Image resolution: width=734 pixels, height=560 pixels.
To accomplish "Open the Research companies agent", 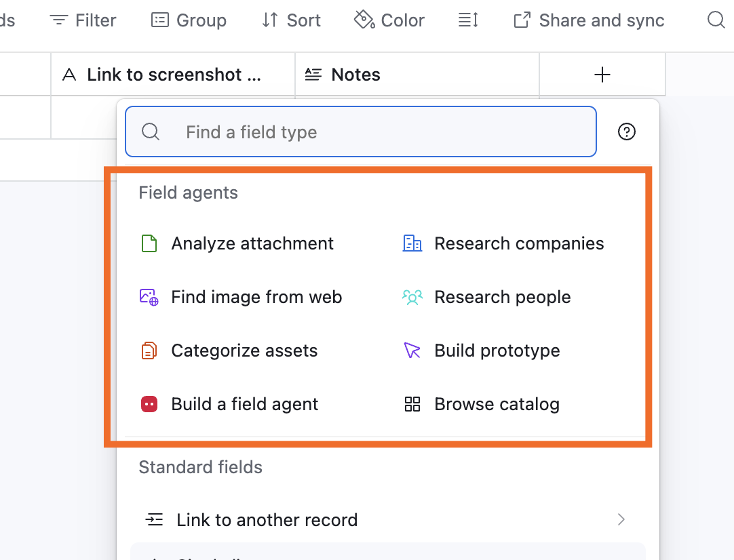I will (x=519, y=243).
